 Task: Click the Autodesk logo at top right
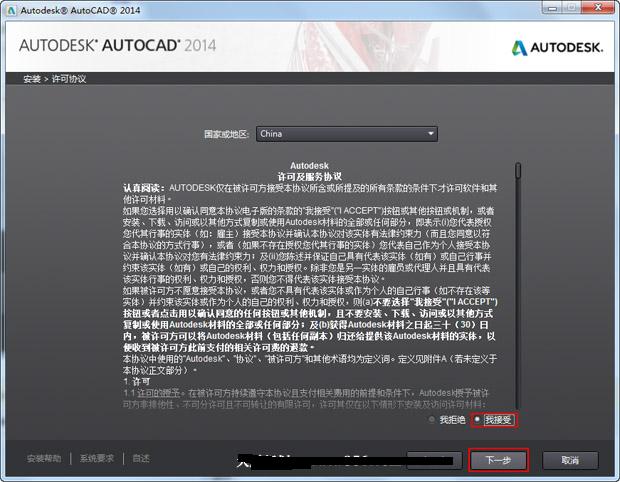(x=557, y=47)
